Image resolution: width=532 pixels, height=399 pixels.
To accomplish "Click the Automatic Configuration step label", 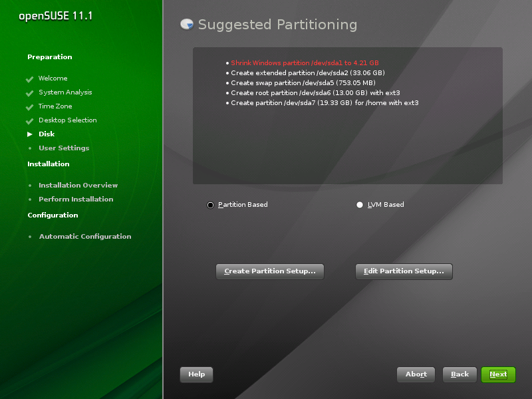I will pyautogui.click(x=85, y=237).
